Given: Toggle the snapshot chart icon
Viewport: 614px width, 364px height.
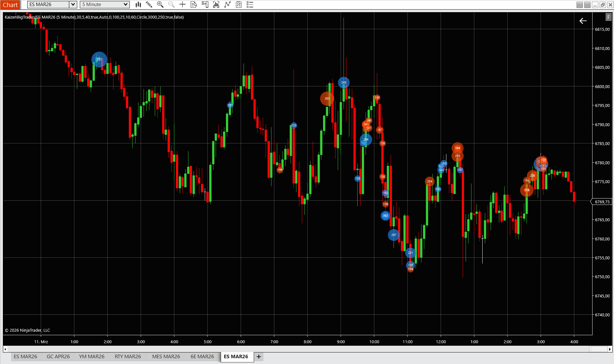Looking at the screenshot, I should 239,4.
